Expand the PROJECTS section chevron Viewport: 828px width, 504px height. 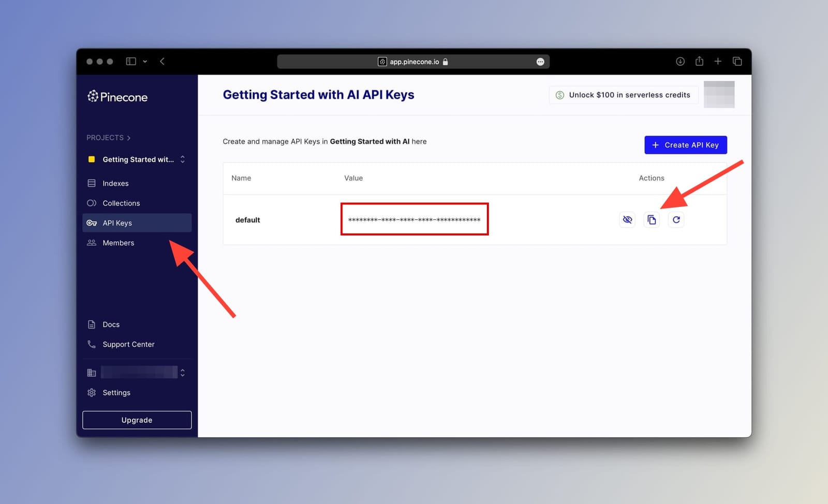click(x=128, y=138)
